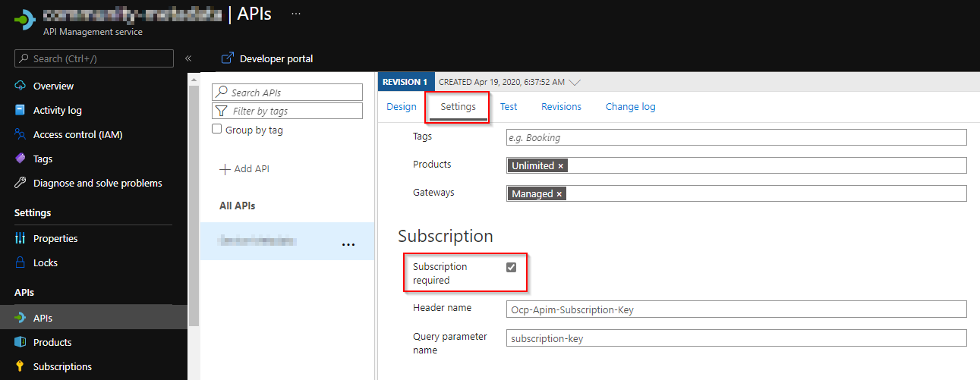The width and height of the screenshot is (980, 380).
Task: Click the Add API button
Action: [244, 169]
